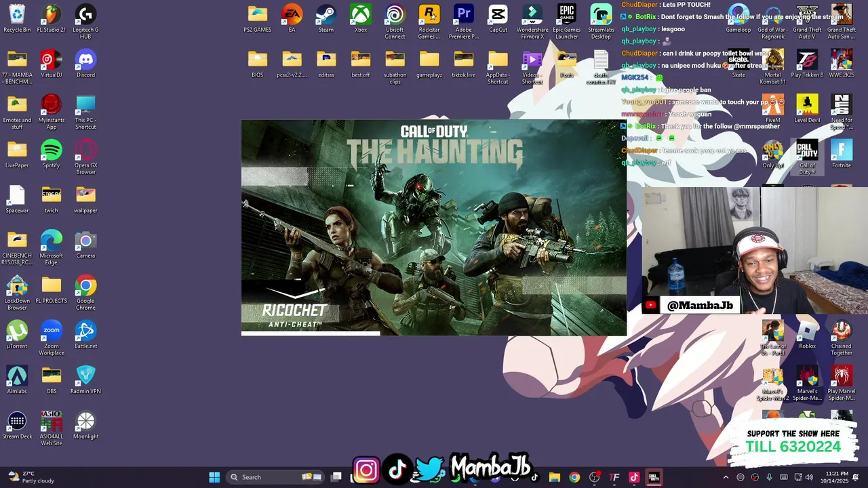868x488 pixels.
Task: Open Adobe Premiere Pro shortcut
Action: tap(464, 22)
